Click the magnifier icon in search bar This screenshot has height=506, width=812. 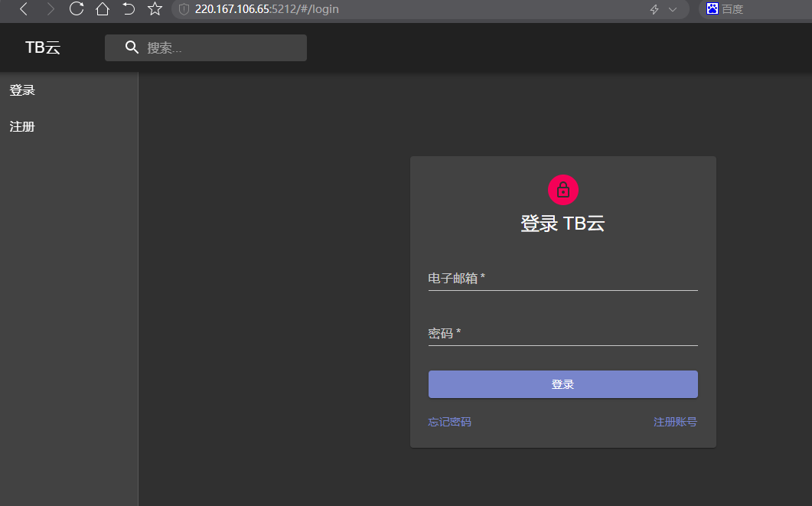pyautogui.click(x=132, y=47)
